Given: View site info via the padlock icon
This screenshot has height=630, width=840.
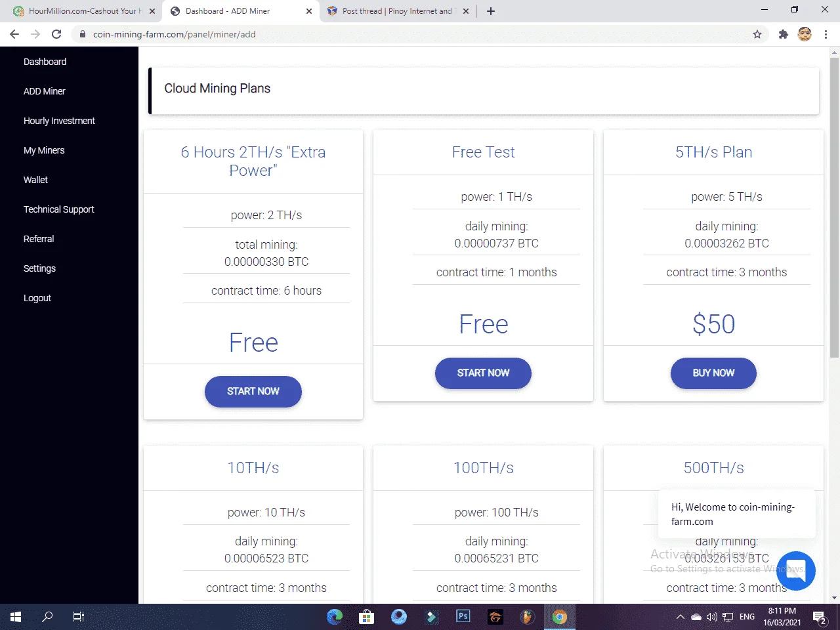Looking at the screenshot, I should point(83,34).
